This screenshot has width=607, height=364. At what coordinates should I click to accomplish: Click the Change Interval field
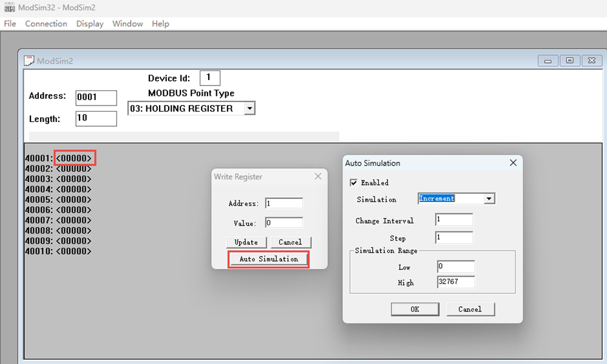(x=454, y=220)
